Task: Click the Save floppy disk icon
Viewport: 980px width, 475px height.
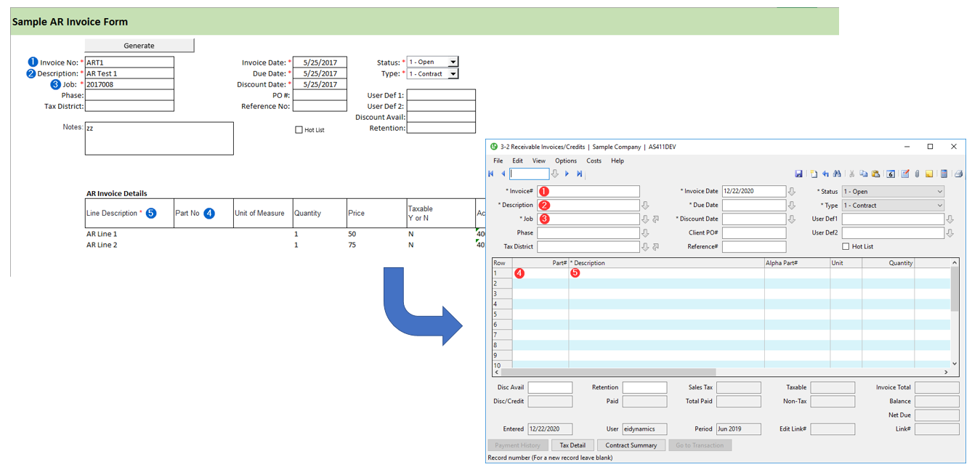Action: 798,174
